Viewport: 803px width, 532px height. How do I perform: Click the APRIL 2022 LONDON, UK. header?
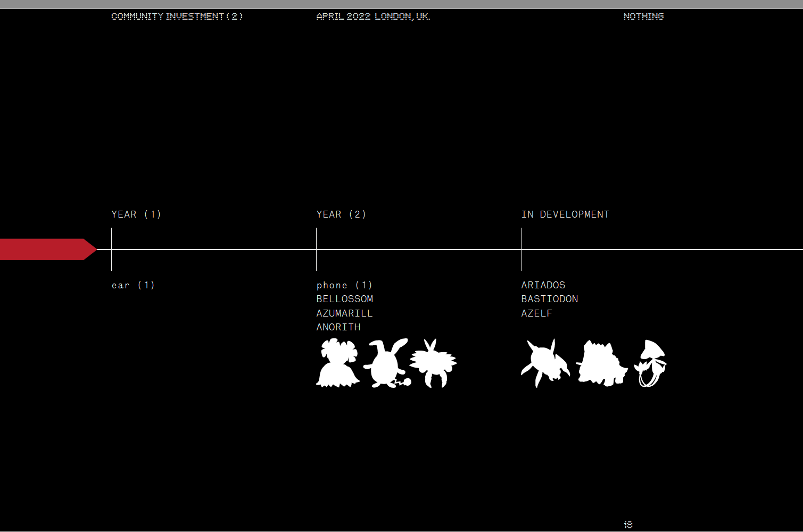coord(373,16)
